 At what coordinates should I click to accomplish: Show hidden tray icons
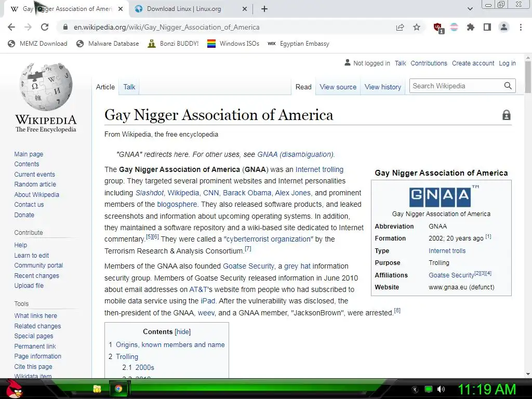[x=415, y=390]
